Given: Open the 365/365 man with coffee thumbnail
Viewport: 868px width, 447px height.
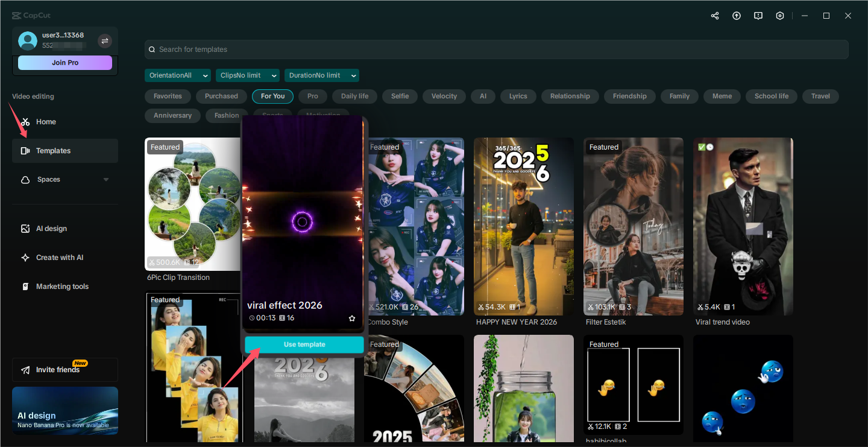Looking at the screenshot, I should point(524,226).
